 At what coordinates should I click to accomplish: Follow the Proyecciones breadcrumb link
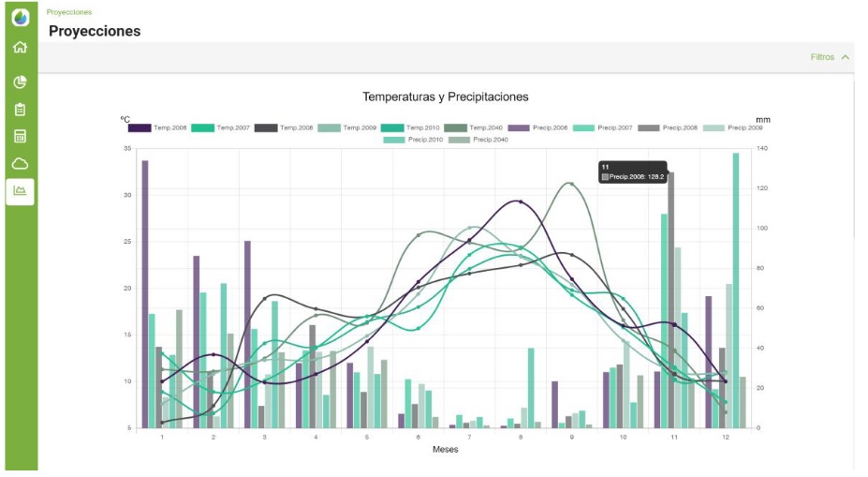coord(69,12)
